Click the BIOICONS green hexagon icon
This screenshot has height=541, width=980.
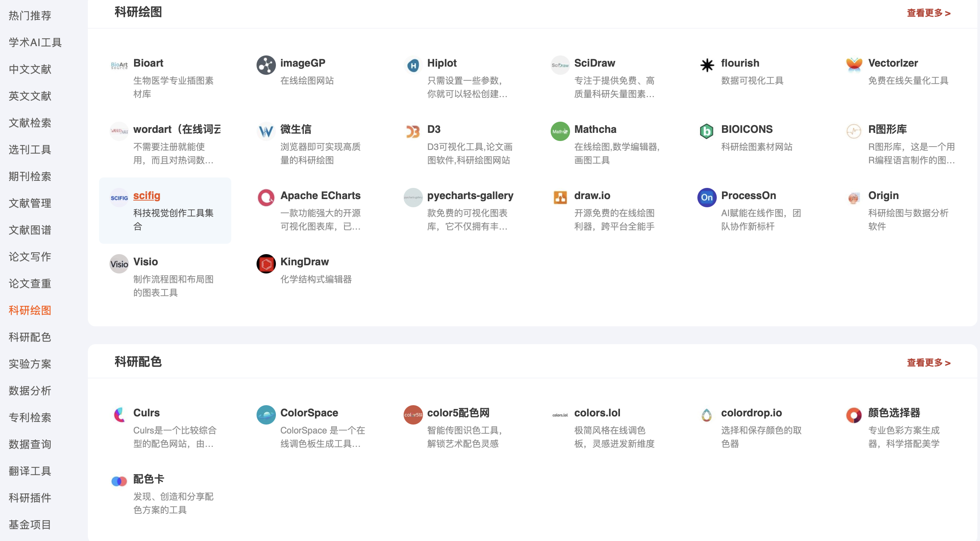(706, 131)
